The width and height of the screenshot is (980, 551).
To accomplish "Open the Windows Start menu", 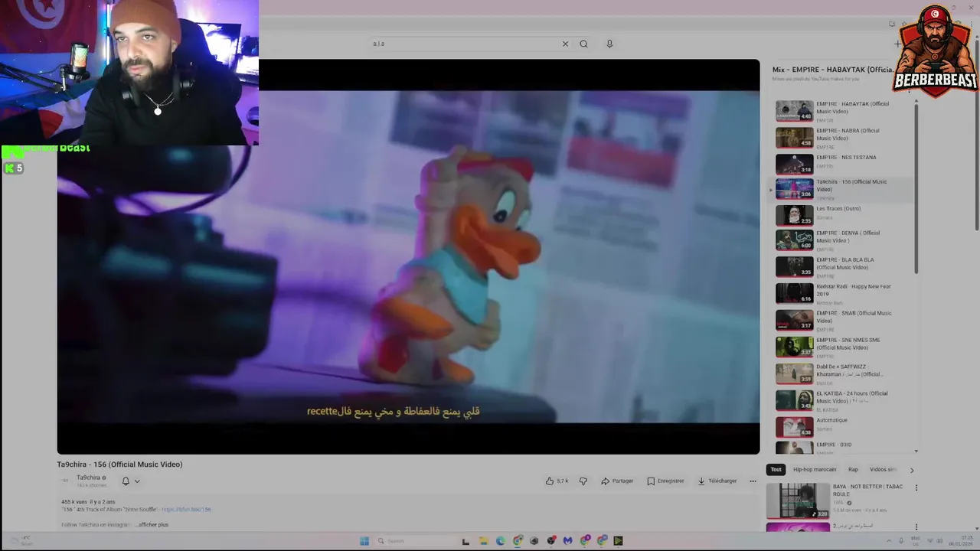I will [x=364, y=541].
